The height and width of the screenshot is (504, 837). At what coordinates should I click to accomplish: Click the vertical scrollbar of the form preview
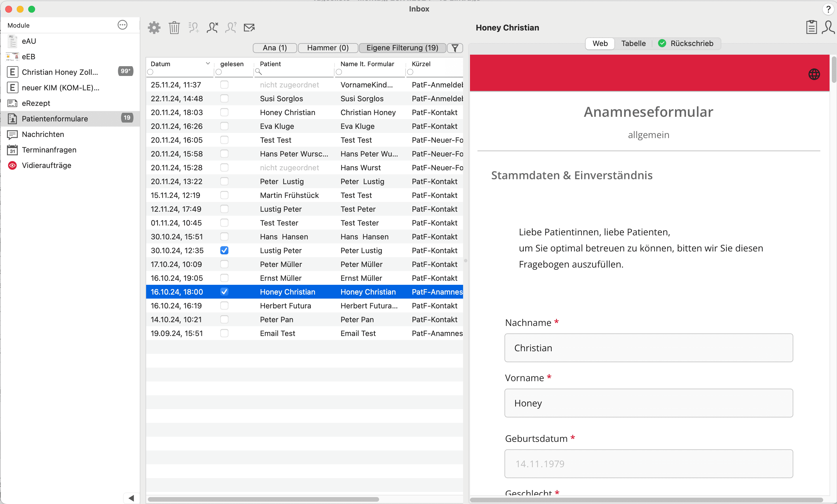834,70
